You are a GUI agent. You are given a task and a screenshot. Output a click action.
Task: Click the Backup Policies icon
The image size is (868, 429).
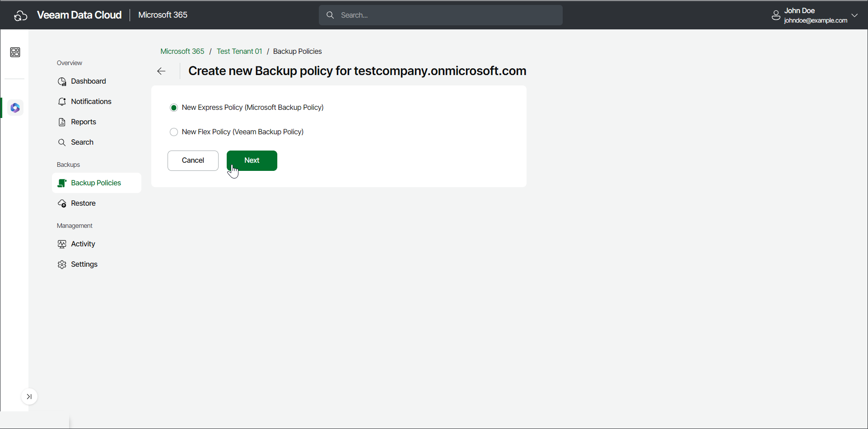pyautogui.click(x=62, y=183)
